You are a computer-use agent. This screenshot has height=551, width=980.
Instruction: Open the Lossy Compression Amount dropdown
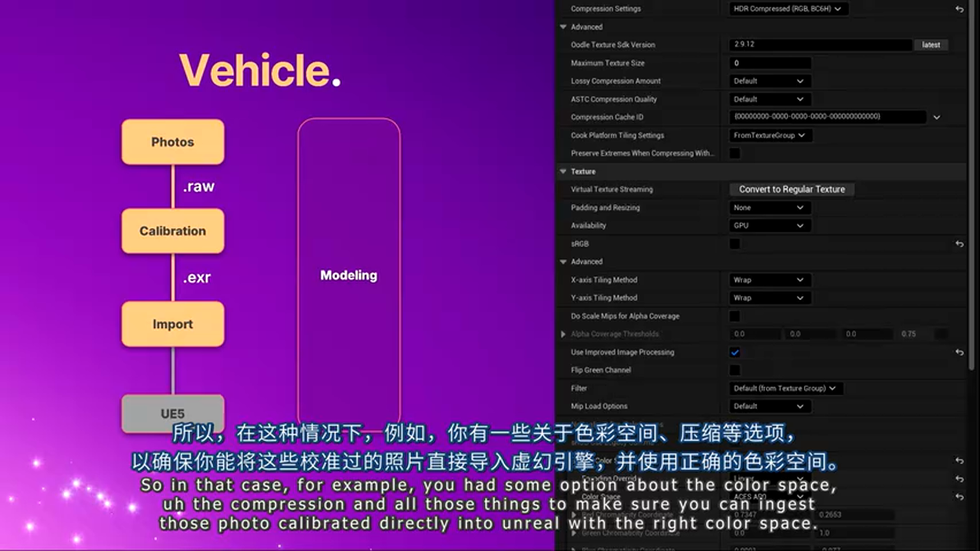(769, 80)
